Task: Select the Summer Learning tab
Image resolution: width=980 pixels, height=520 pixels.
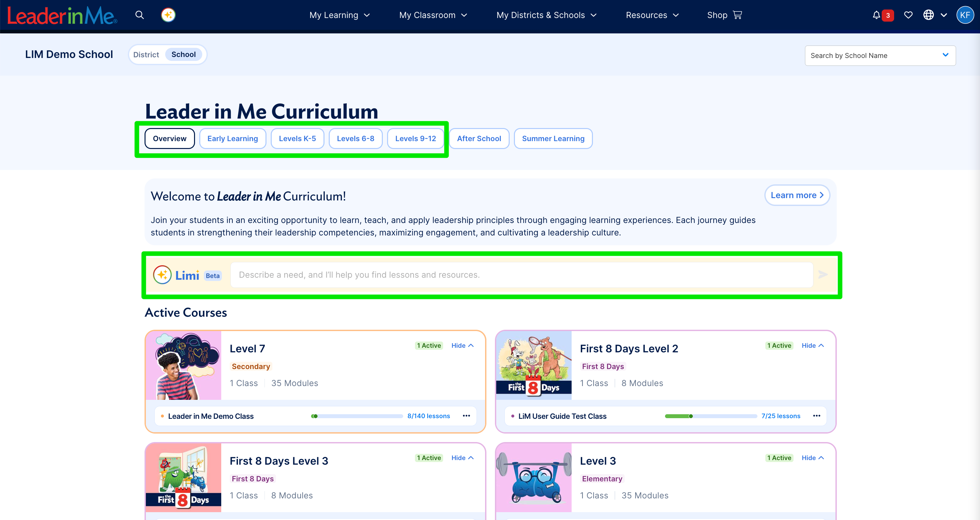Action: [x=553, y=139]
